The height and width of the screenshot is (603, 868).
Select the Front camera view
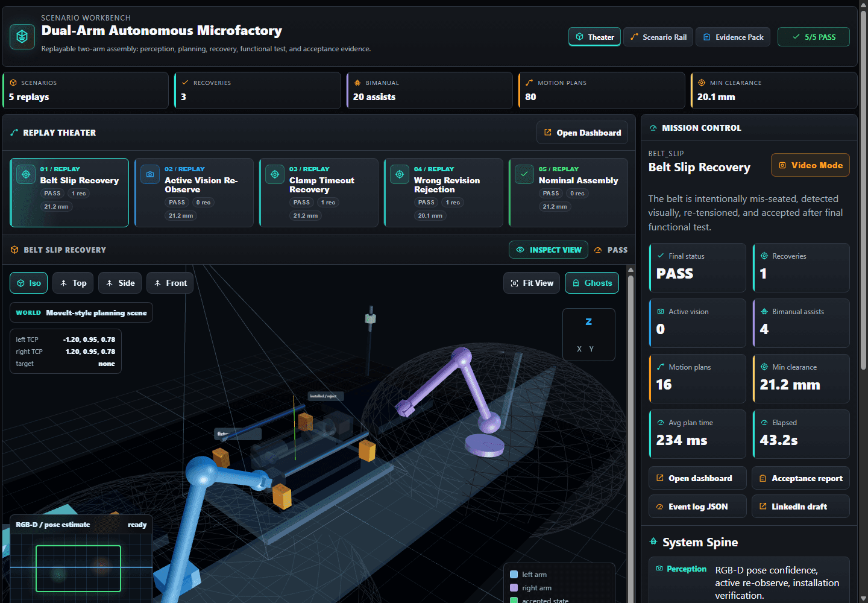click(170, 283)
